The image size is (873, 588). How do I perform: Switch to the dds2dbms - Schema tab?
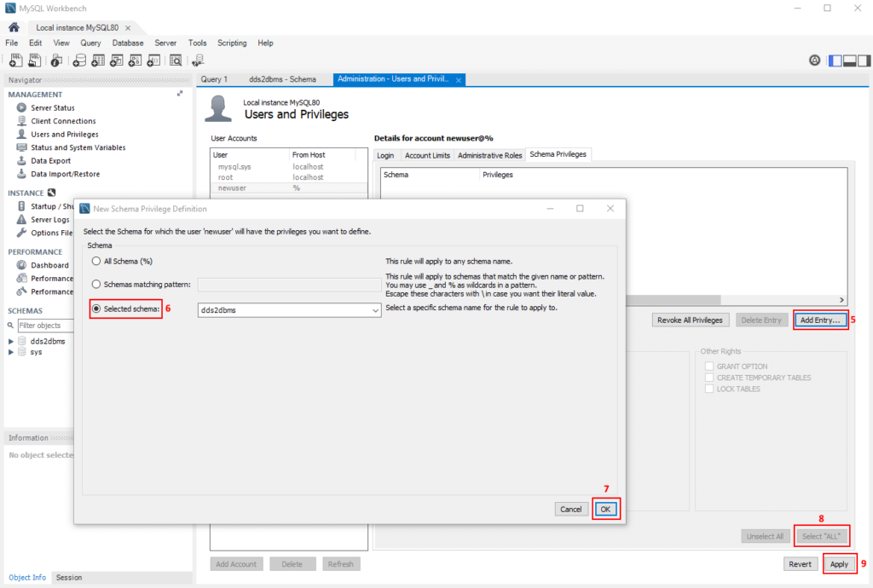pos(282,79)
